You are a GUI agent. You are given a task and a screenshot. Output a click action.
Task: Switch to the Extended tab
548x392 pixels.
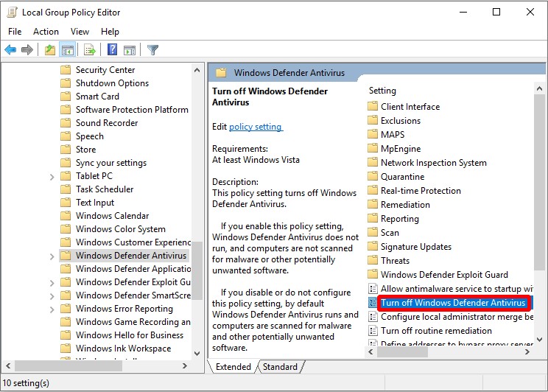233,366
